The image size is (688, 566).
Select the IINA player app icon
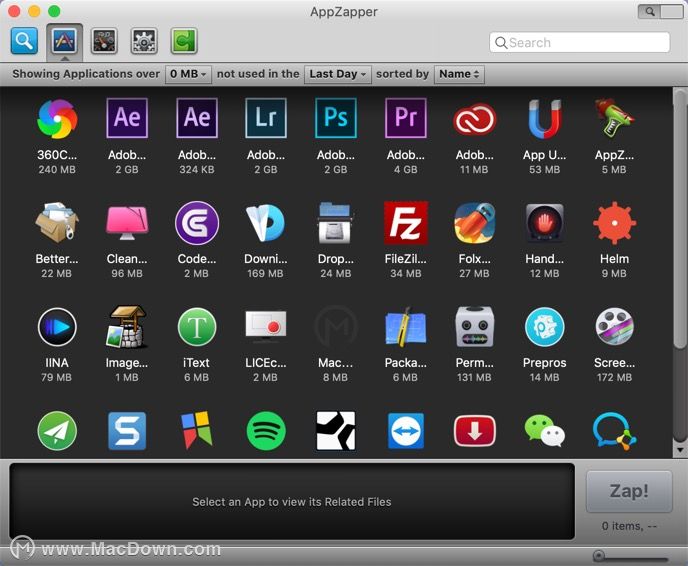point(57,327)
